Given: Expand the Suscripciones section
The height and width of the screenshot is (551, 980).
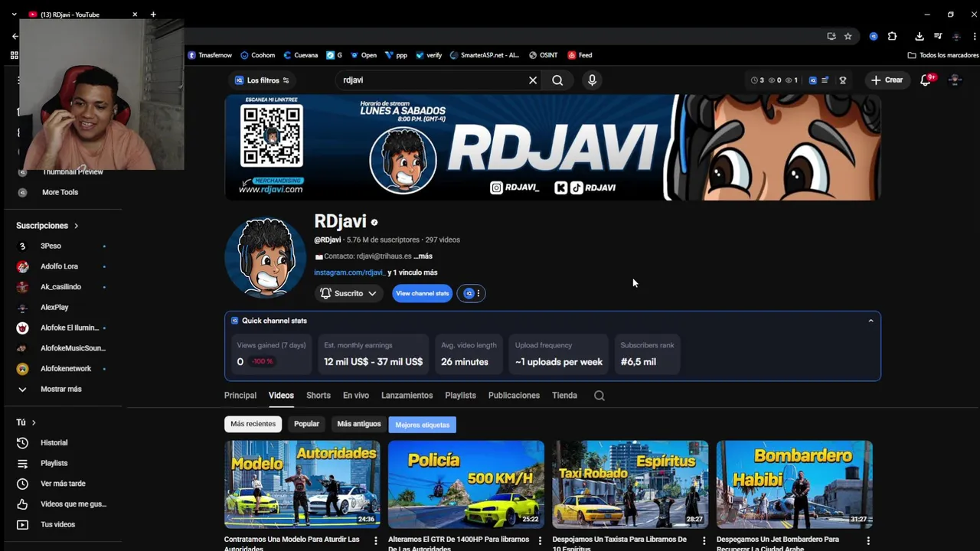Looking at the screenshot, I should [47, 226].
